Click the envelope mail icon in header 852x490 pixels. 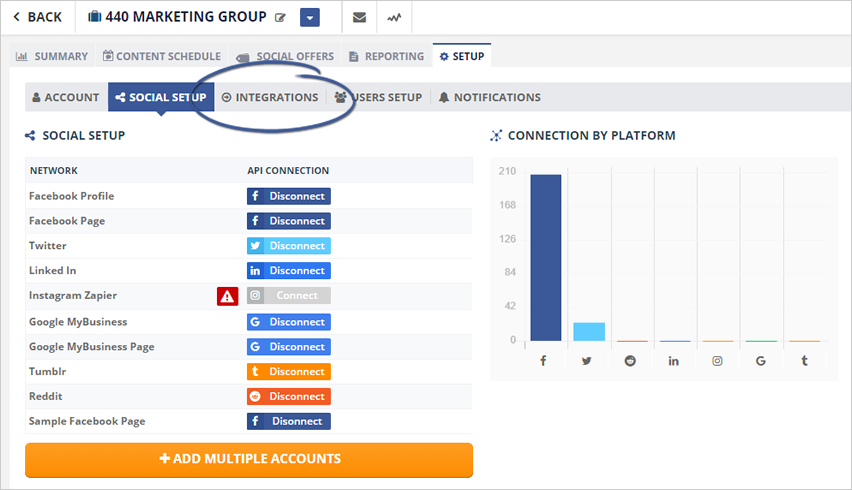pyautogui.click(x=359, y=17)
